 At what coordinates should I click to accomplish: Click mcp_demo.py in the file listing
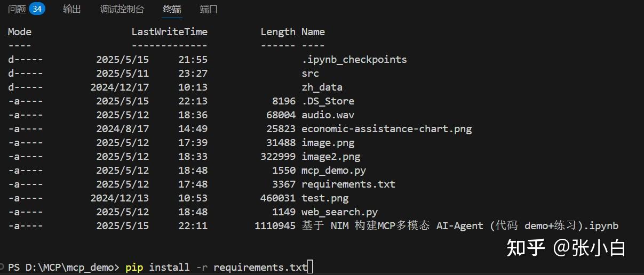point(333,171)
